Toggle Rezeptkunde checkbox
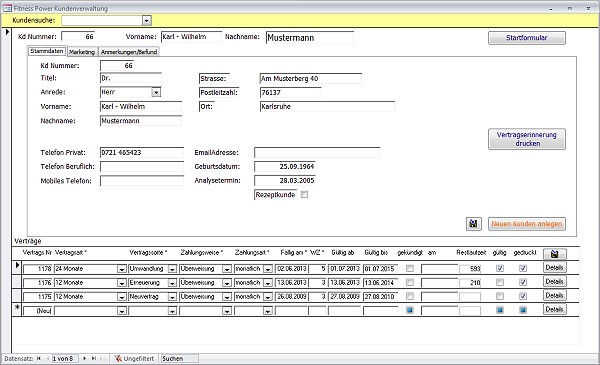The image size is (600, 365). point(304,194)
